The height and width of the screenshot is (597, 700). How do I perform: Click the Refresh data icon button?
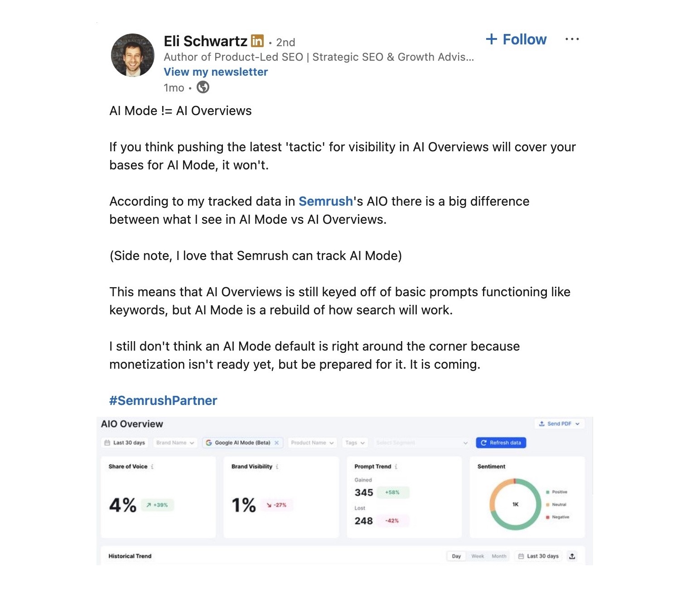(x=483, y=443)
